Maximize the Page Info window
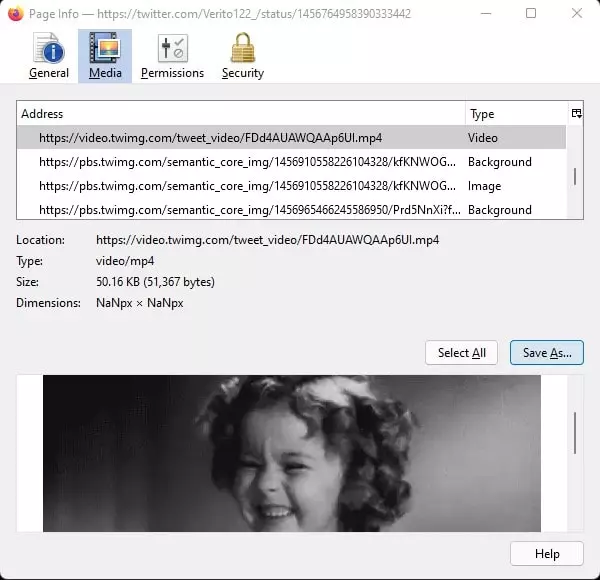The width and height of the screenshot is (600, 580). point(531,13)
